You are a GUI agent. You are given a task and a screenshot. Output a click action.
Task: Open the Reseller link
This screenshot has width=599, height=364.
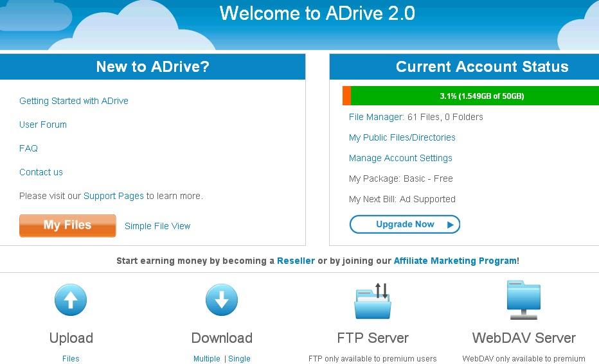click(x=296, y=261)
